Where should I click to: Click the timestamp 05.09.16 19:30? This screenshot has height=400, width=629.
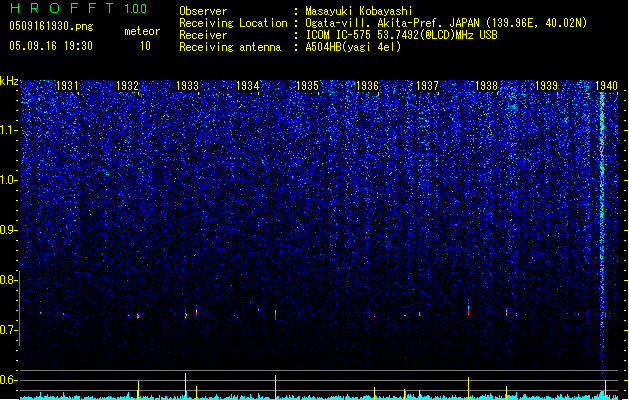51,46
